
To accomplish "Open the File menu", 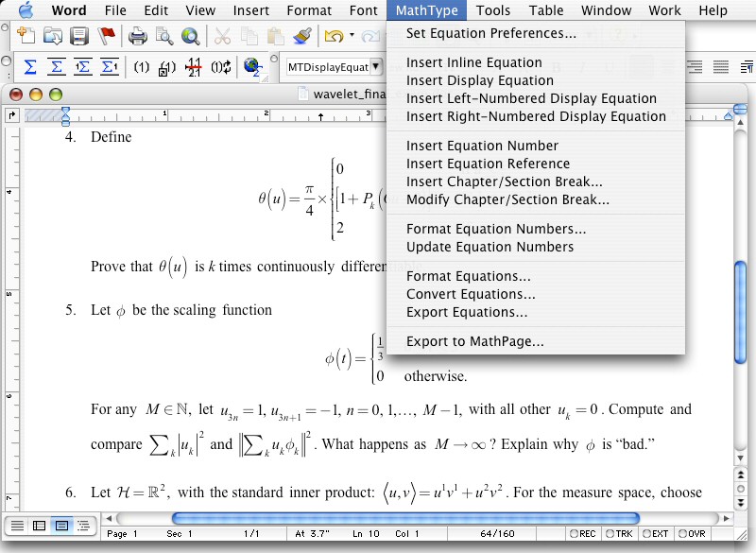I will click(115, 10).
